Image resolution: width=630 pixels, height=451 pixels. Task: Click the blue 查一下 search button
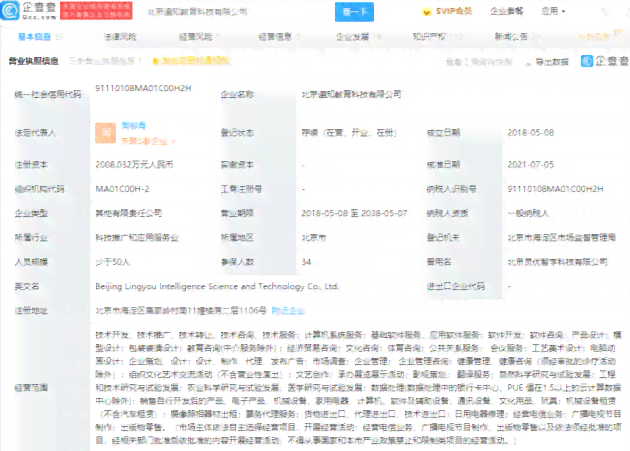pyautogui.click(x=354, y=12)
